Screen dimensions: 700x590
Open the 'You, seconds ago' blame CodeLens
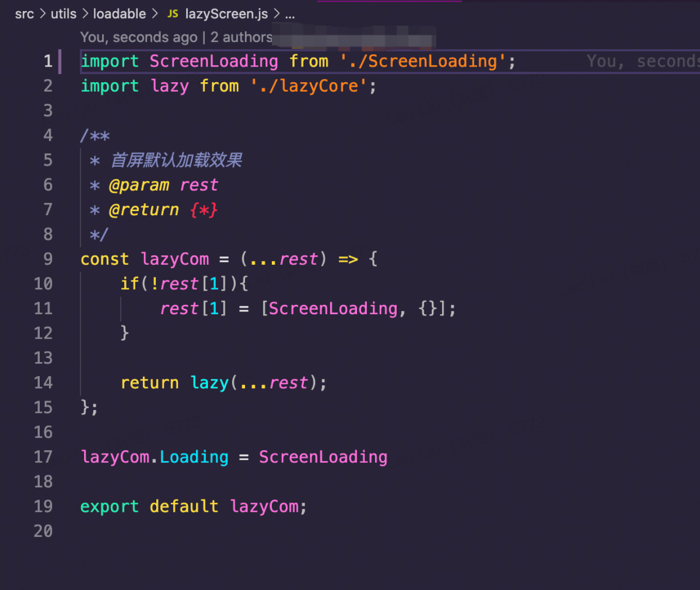139,37
